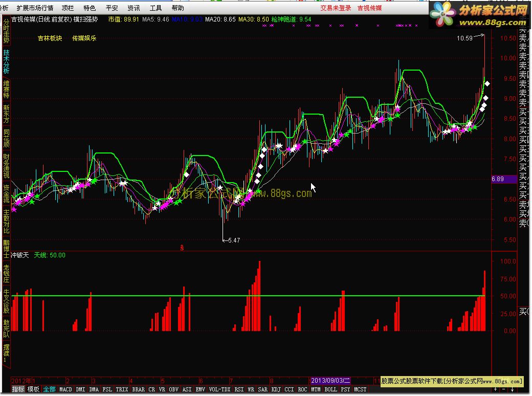
Task: Switch indicator to RSI
Action: point(239,389)
